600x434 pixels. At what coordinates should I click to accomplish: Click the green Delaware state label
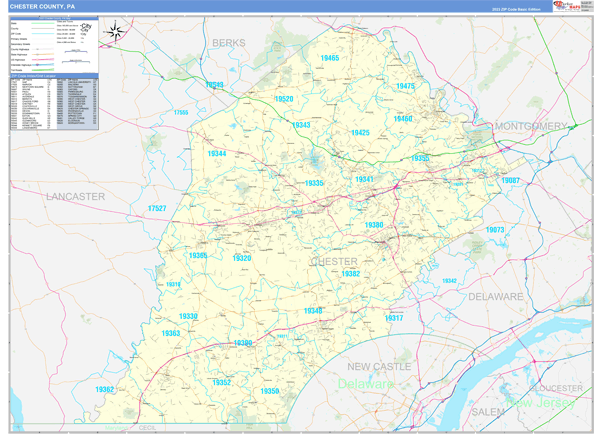pyautogui.click(x=366, y=384)
